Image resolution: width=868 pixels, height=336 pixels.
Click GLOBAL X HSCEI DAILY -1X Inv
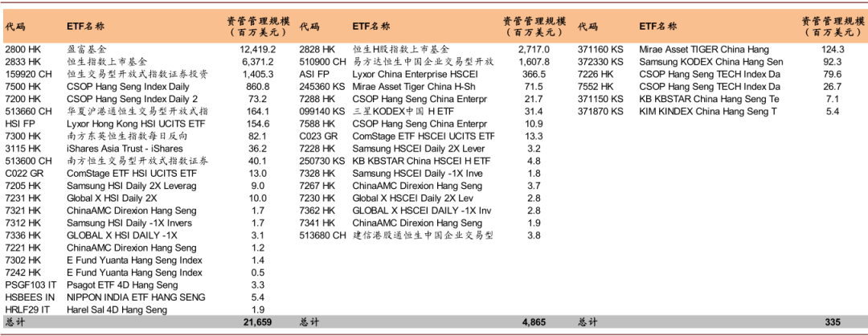click(x=422, y=211)
